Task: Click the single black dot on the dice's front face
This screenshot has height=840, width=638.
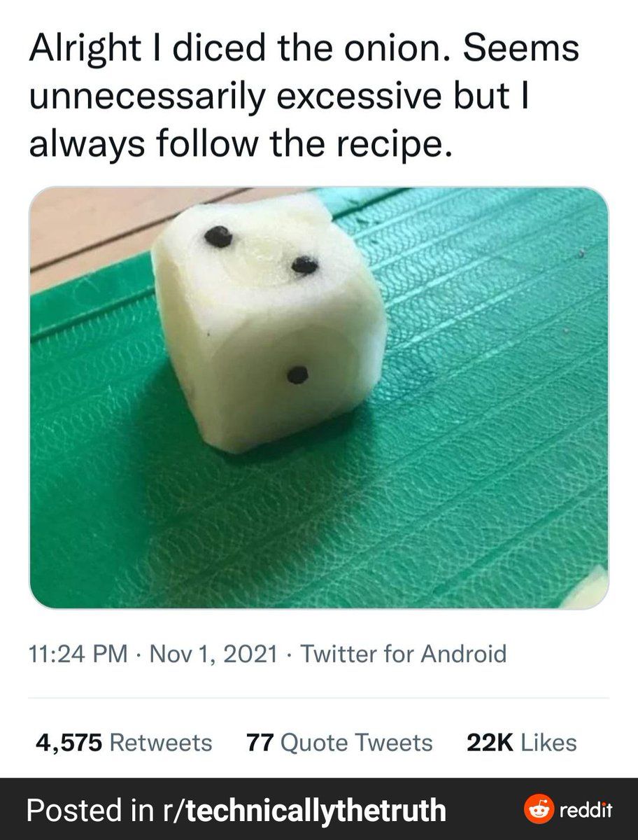Action: (297, 375)
